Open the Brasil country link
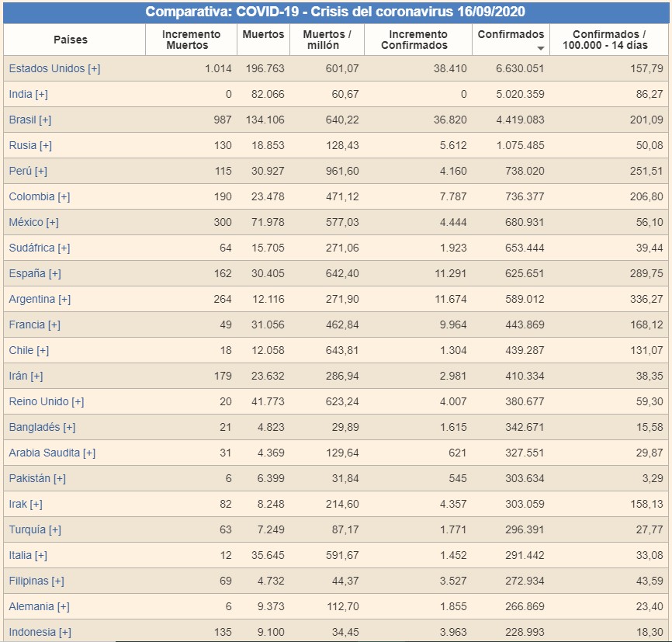 tap(22, 120)
